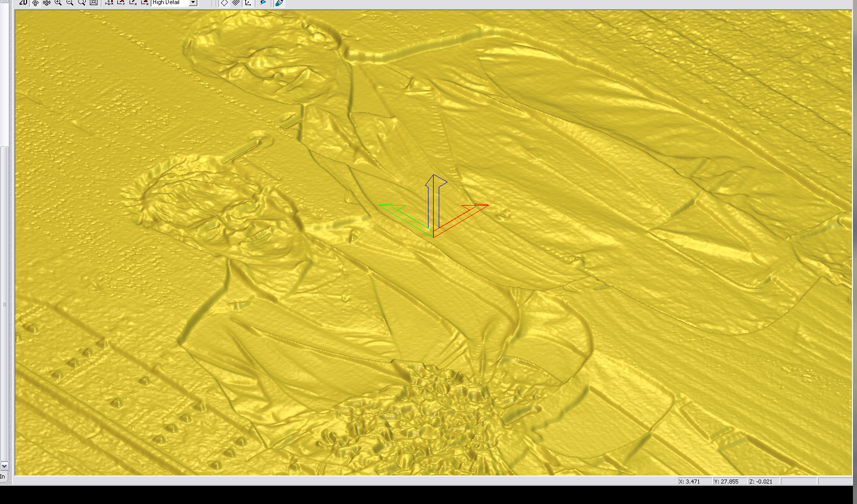The width and height of the screenshot is (857, 504).
Task: Click the left panel vertical scrollbar thumb
Action: point(4,304)
